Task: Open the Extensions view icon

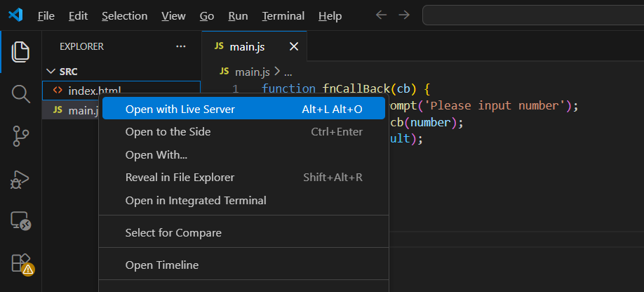Action: [x=20, y=263]
